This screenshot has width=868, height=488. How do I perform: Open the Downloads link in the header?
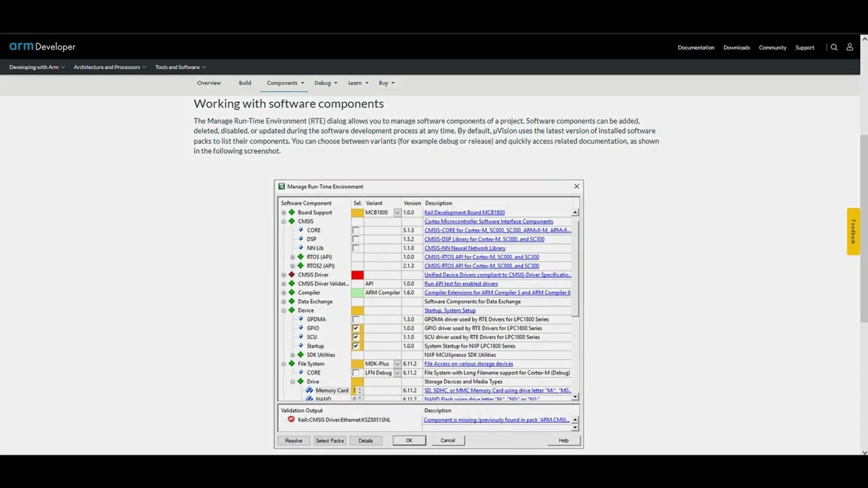coord(736,47)
